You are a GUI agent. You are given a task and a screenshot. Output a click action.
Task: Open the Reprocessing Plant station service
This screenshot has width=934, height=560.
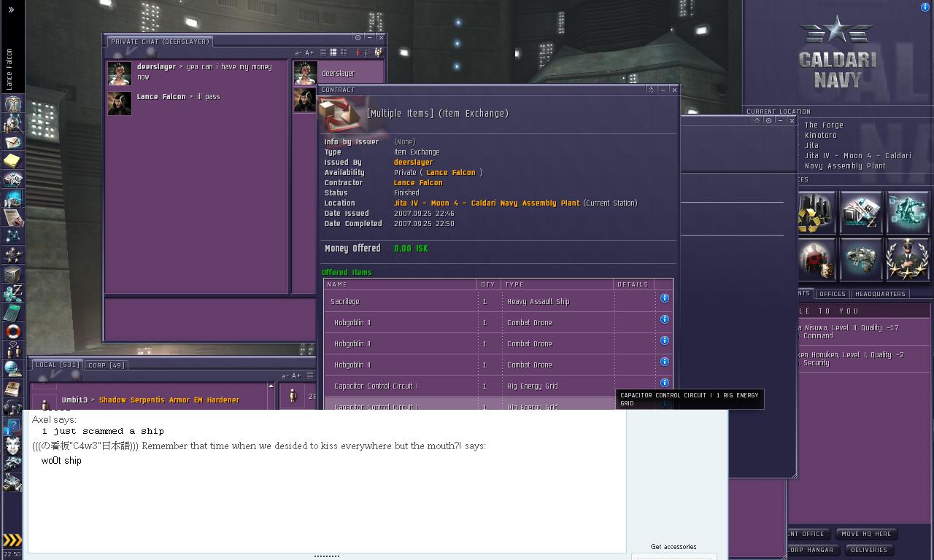(816, 212)
